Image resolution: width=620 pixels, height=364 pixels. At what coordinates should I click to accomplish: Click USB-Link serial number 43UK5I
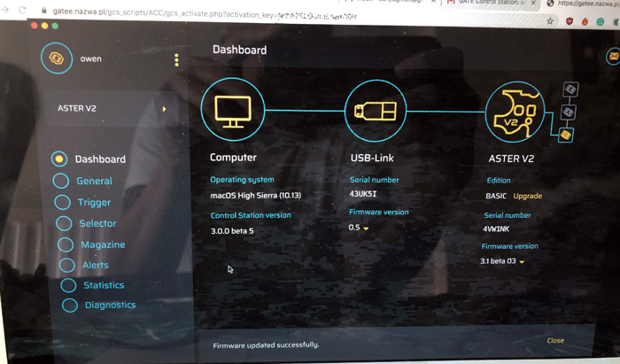pos(362,194)
